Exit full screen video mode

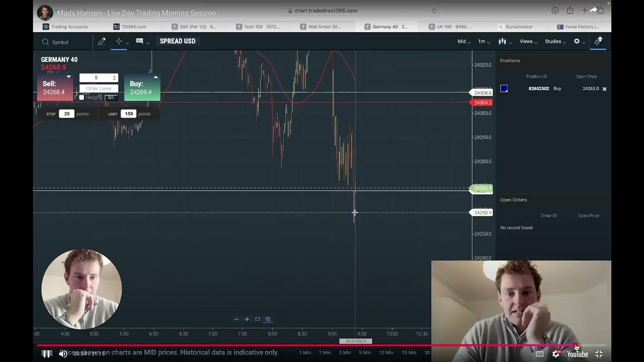[599, 354]
